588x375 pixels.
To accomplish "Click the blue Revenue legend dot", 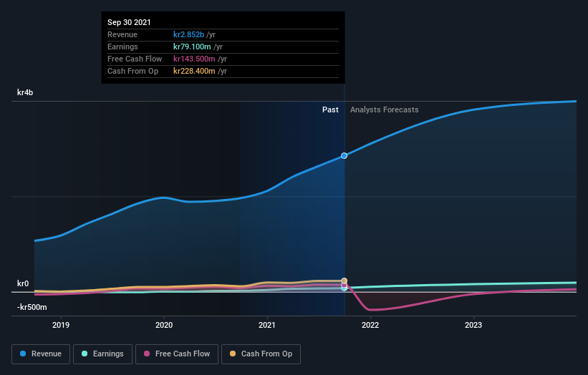I will coord(23,354).
